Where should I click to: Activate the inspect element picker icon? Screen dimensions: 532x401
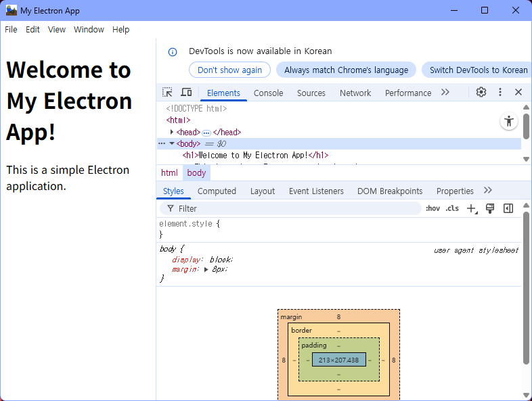point(167,93)
